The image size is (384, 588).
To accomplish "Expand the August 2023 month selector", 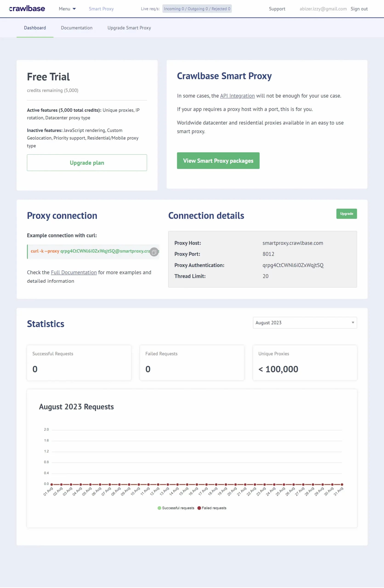I will click(x=305, y=323).
